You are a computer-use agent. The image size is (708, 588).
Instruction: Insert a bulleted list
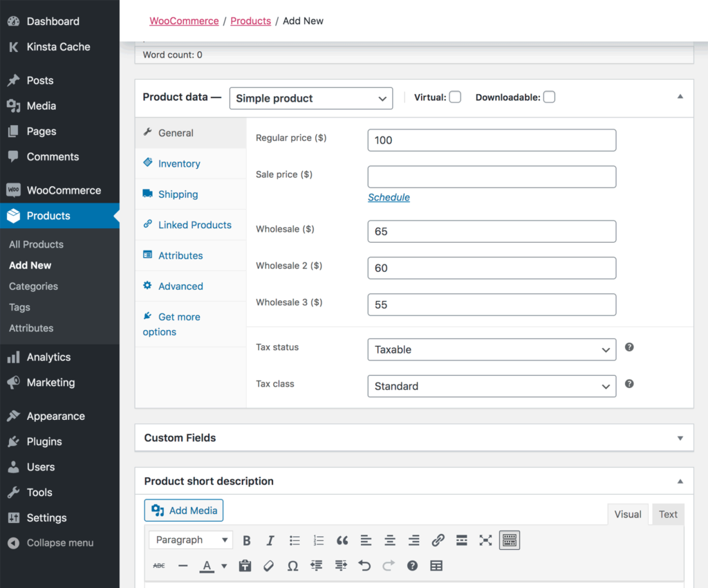tap(295, 540)
